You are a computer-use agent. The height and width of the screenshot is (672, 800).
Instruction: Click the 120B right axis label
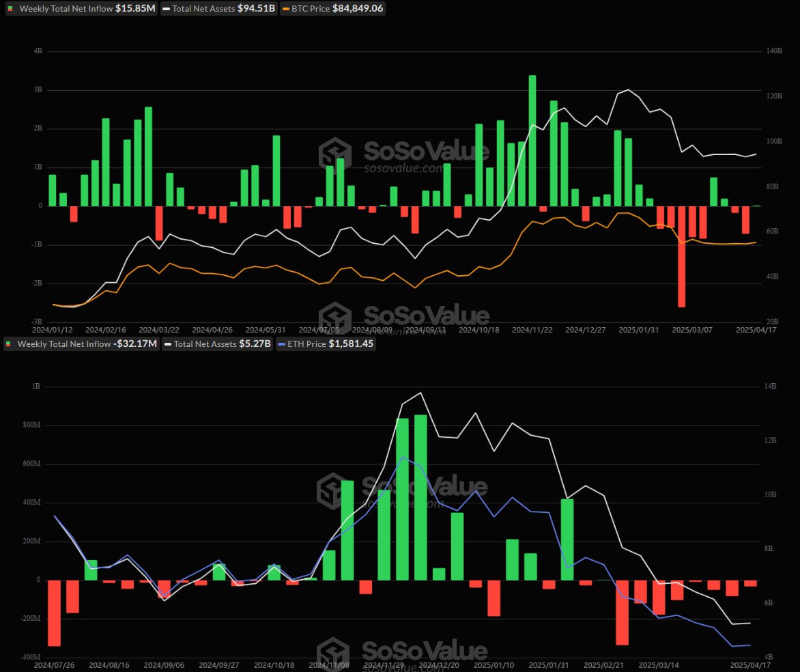[774, 96]
